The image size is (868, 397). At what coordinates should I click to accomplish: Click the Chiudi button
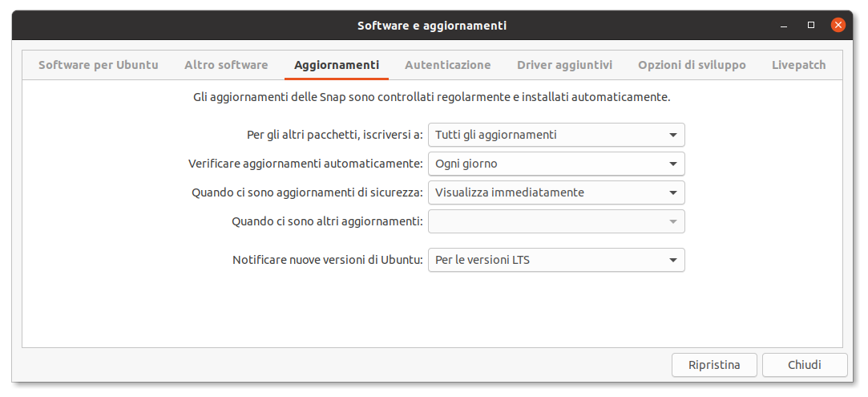tap(804, 365)
